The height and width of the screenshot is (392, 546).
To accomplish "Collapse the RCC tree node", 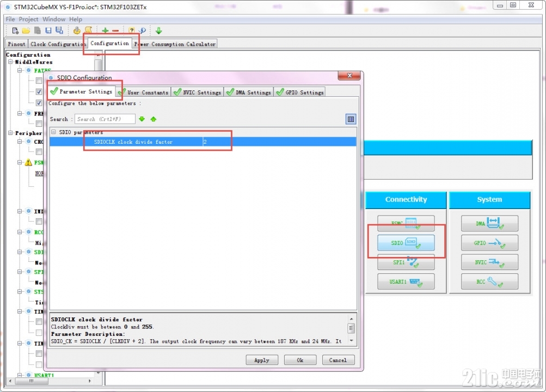I will (x=20, y=232).
